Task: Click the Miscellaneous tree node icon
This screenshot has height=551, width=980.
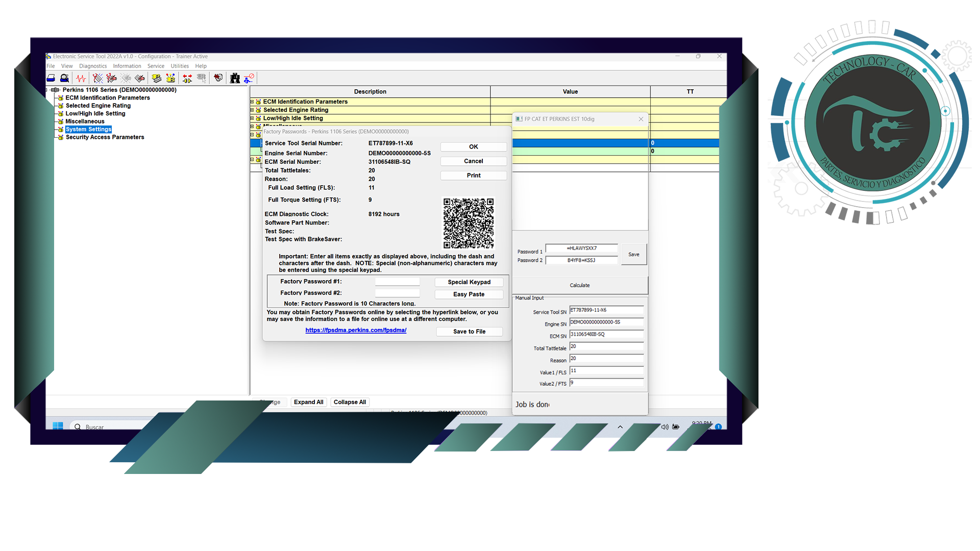Action: pos(61,121)
